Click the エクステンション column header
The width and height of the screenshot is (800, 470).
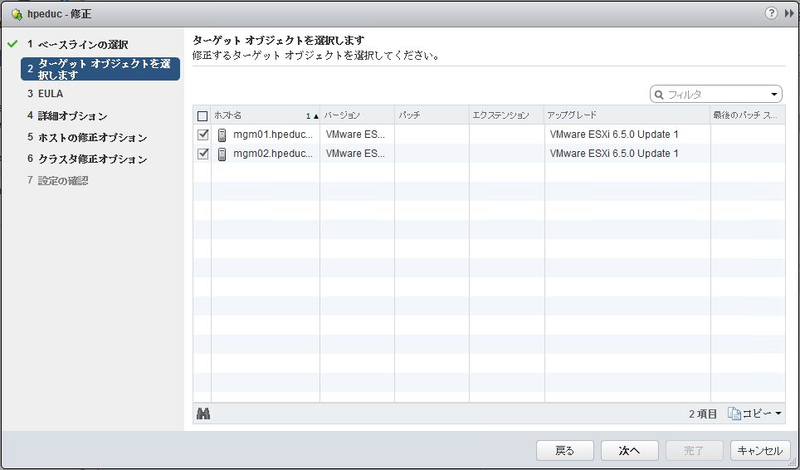(507, 115)
